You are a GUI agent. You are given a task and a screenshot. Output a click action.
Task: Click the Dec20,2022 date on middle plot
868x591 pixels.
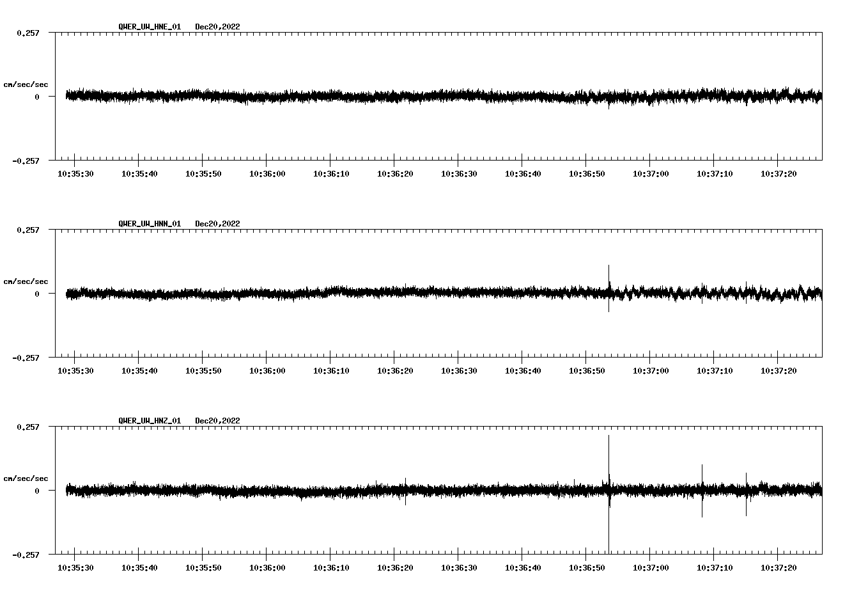pyautogui.click(x=218, y=224)
